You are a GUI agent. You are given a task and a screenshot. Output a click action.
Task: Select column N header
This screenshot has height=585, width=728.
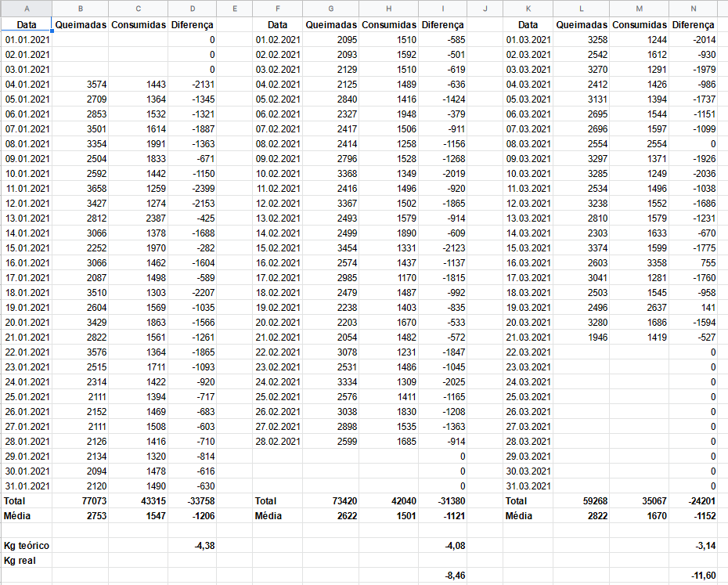(694, 9)
